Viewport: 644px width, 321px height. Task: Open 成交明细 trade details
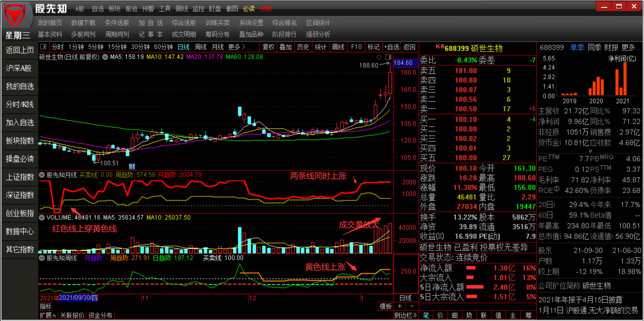184,34
